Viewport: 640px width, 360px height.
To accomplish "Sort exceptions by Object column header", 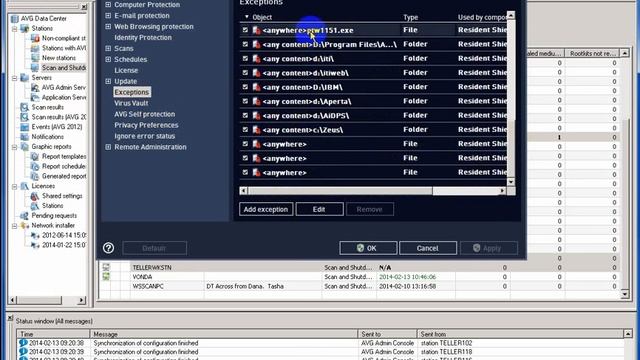I will point(262,17).
